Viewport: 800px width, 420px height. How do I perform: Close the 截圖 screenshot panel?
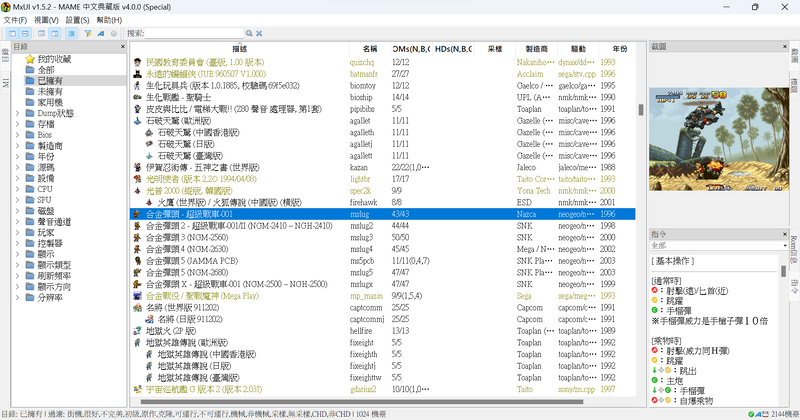click(785, 46)
